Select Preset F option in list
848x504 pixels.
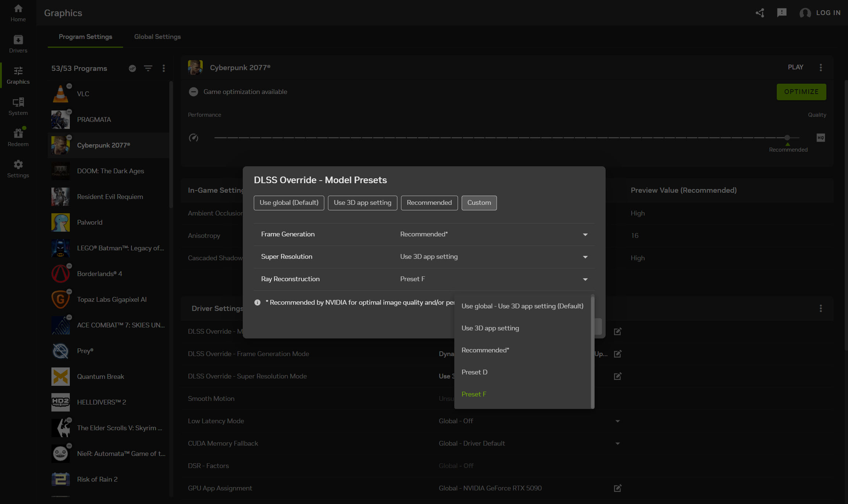(x=522, y=394)
